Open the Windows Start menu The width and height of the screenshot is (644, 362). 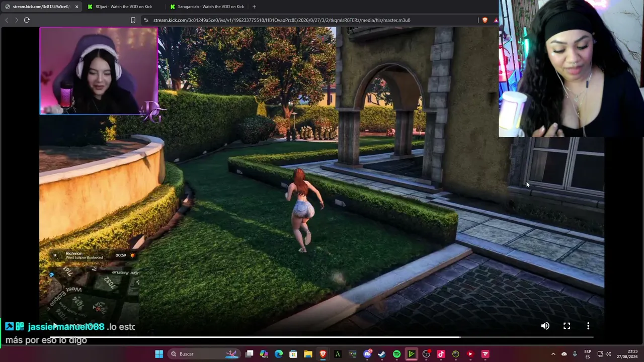coord(159,354)
